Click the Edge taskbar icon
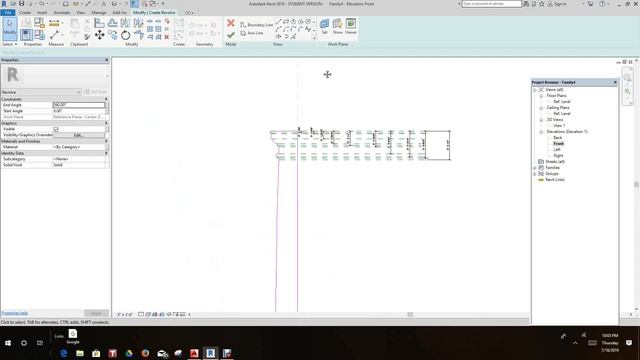The height and width of the screenshot is (360, 640). (64, 353)
